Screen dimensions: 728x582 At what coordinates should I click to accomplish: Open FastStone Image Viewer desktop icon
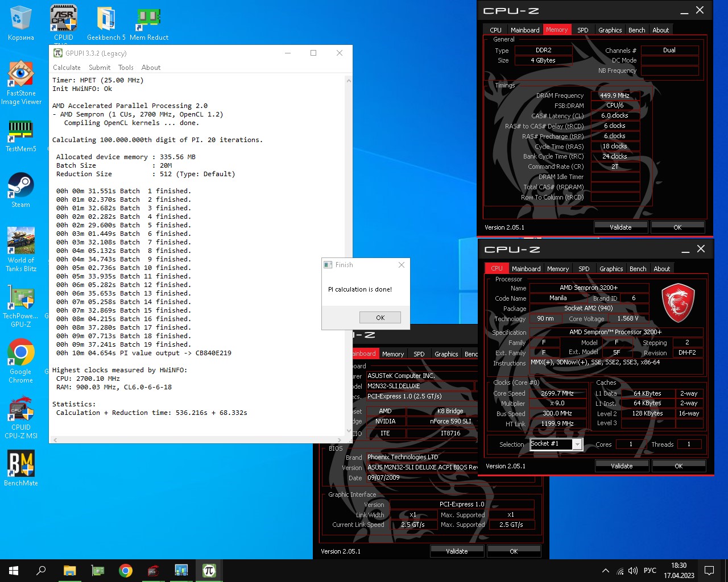(x=21, y=83)
